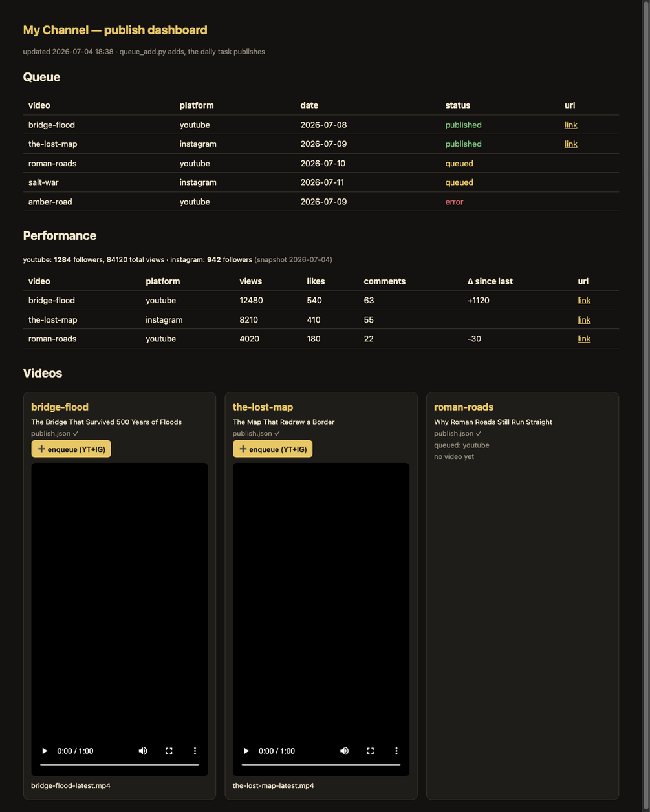This screenshot has width=650, height=812.
Task: Mute the bridge-flood video volume
Action: coord(143,751)
